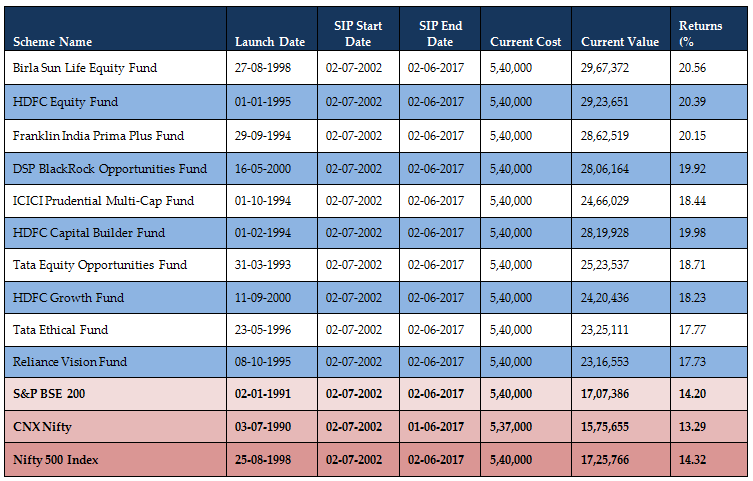Click current value 24,66,029
This screenshot has width=753, height=481.
(x=605, y=201)
